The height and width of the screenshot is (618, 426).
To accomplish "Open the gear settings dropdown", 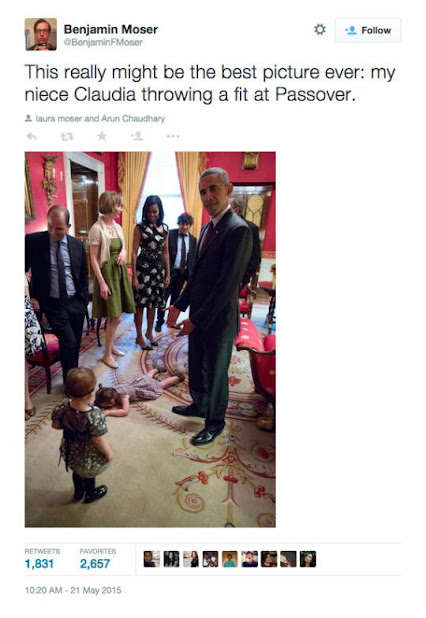I will point(320,30).
